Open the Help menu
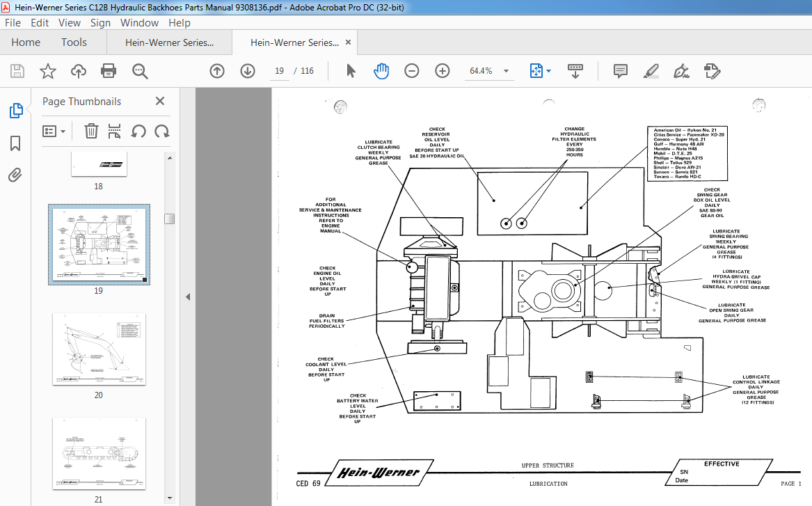The height and width of the screenshot is (506, 812). tap(180, 23)
